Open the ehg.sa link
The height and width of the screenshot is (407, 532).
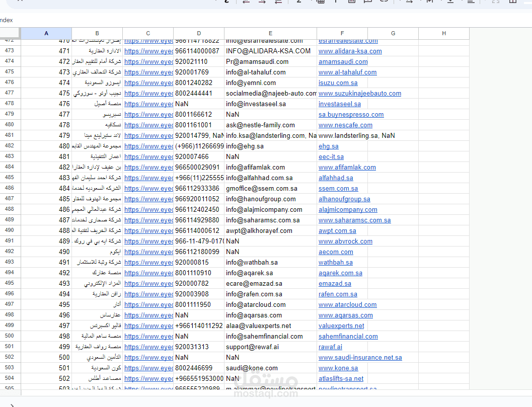pyautogui.click(x=329, y=146)
